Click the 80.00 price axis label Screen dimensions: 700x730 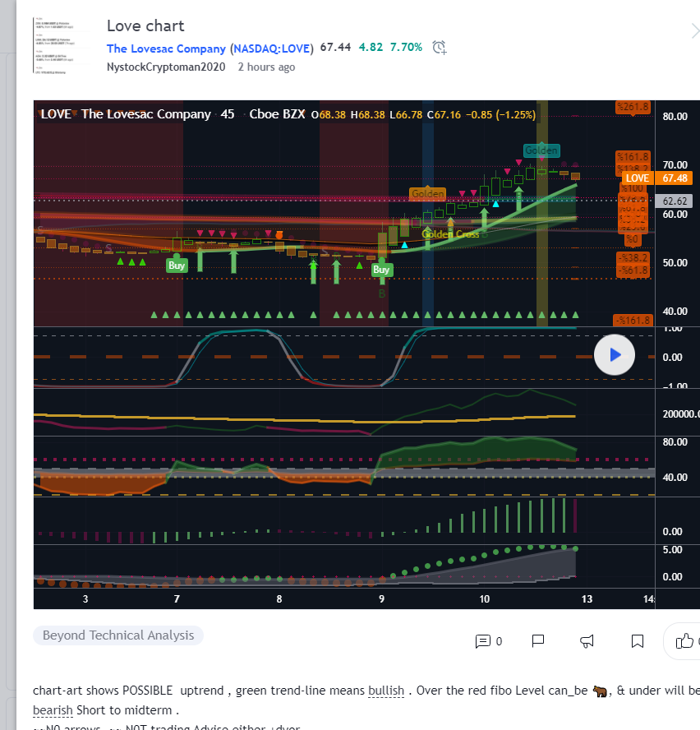675,117
